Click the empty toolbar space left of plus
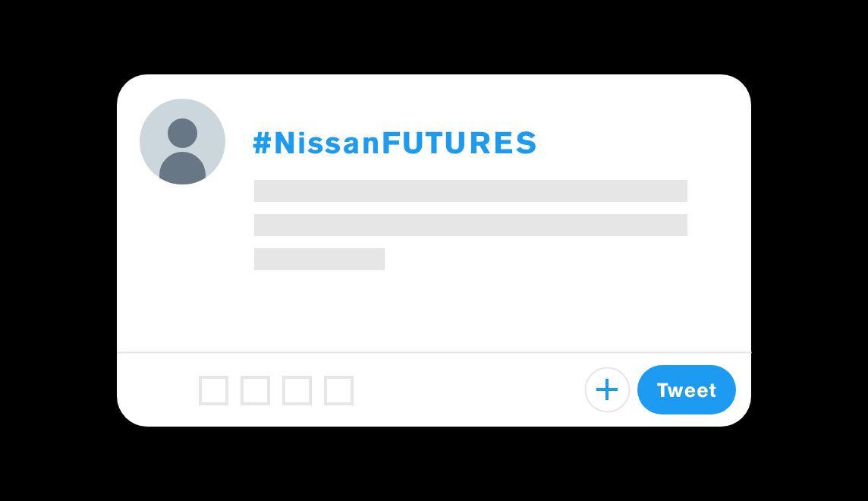The width and height of the screenshot is (868, 501). pyautogui.click(x=470, y=390)
